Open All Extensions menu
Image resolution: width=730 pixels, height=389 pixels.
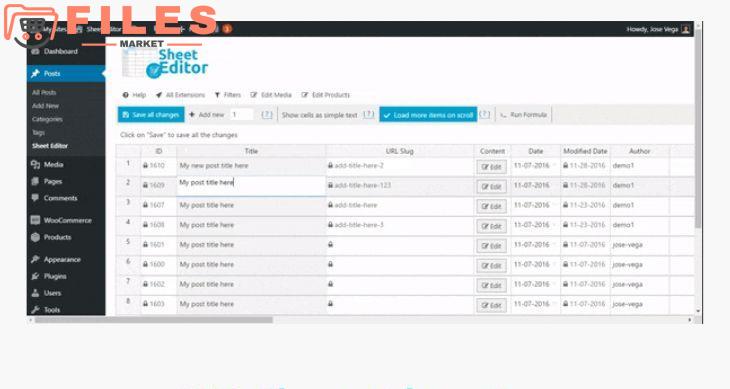pyautogui.click(x=180, y=95)
